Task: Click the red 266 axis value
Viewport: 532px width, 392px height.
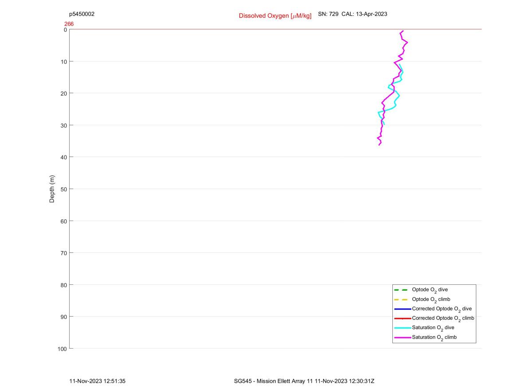Action: coord(69,24)
